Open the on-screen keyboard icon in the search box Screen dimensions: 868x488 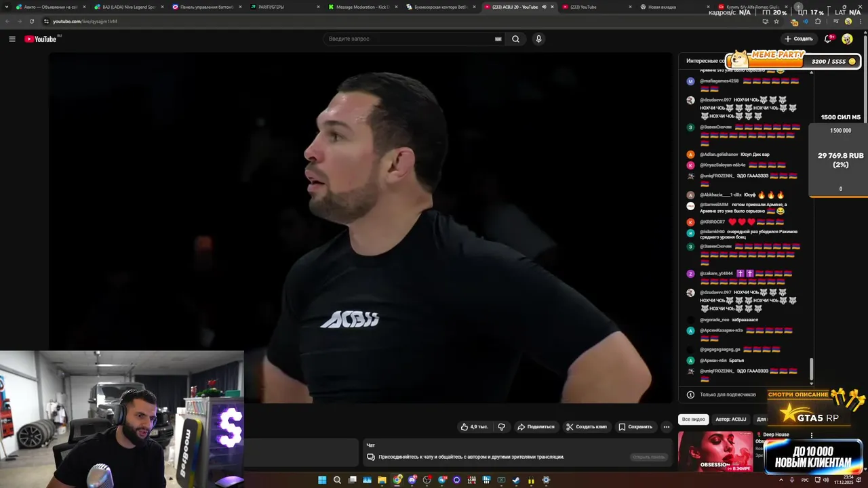coord(498,39)
